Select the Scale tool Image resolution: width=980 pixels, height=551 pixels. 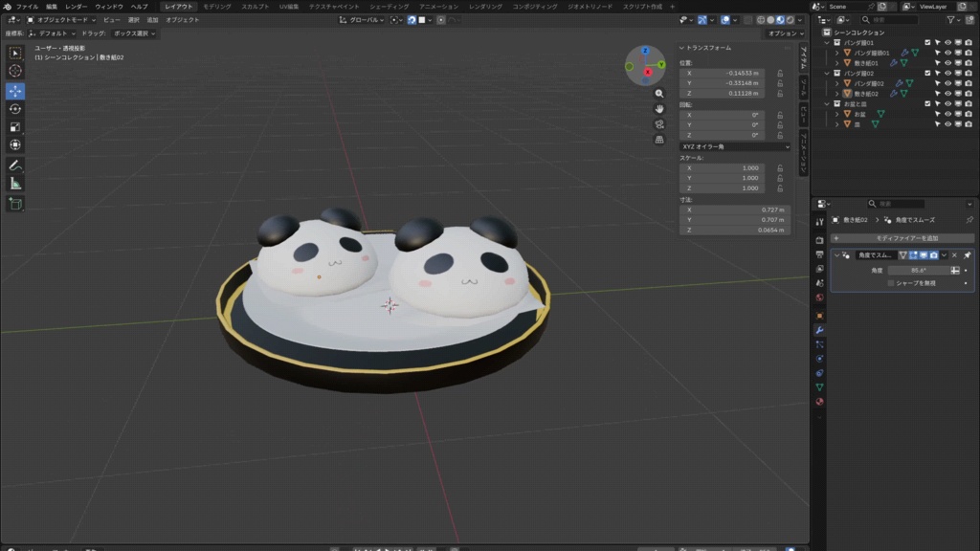pos(14,127)
